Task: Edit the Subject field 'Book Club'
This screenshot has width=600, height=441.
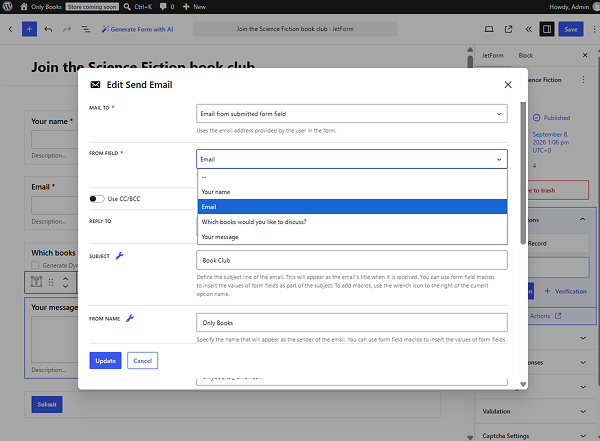Action: (352, 260)
